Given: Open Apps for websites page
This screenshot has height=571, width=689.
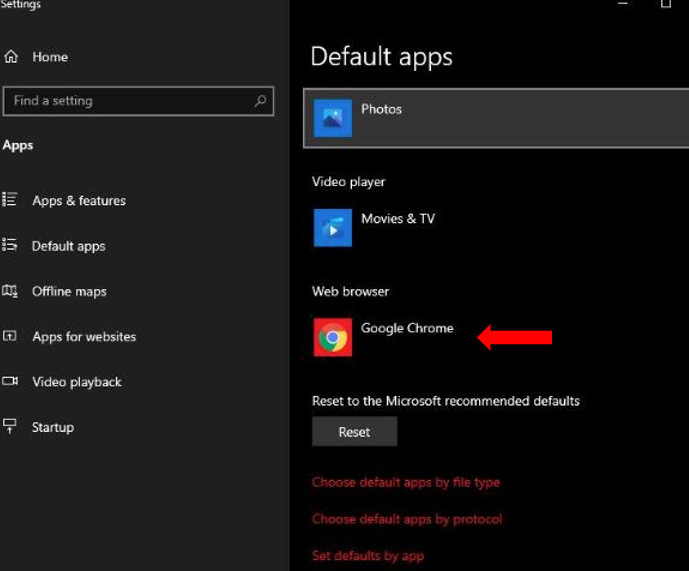Looking at the screenshot, I should 84,337.
